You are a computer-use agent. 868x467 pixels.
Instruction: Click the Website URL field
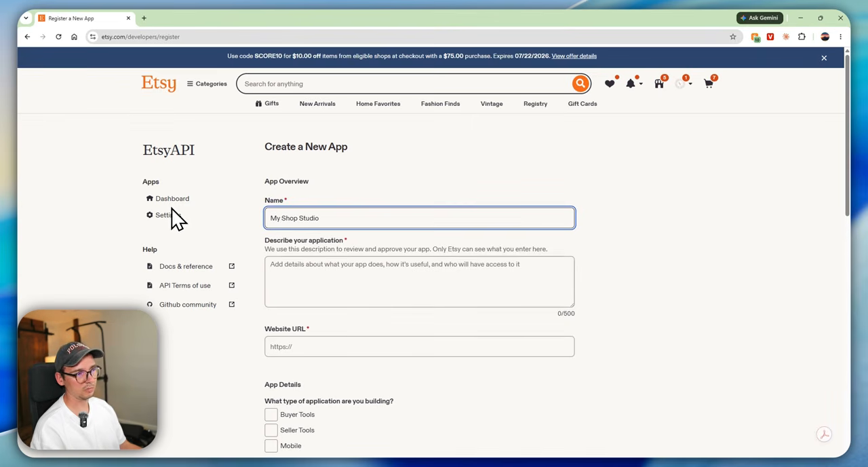pyautogui.click(x=419, y=346)
